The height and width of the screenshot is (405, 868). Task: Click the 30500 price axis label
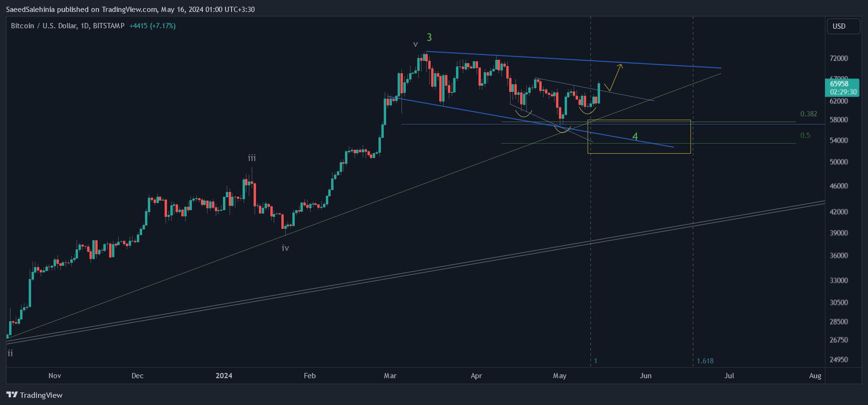pos(839,303)
